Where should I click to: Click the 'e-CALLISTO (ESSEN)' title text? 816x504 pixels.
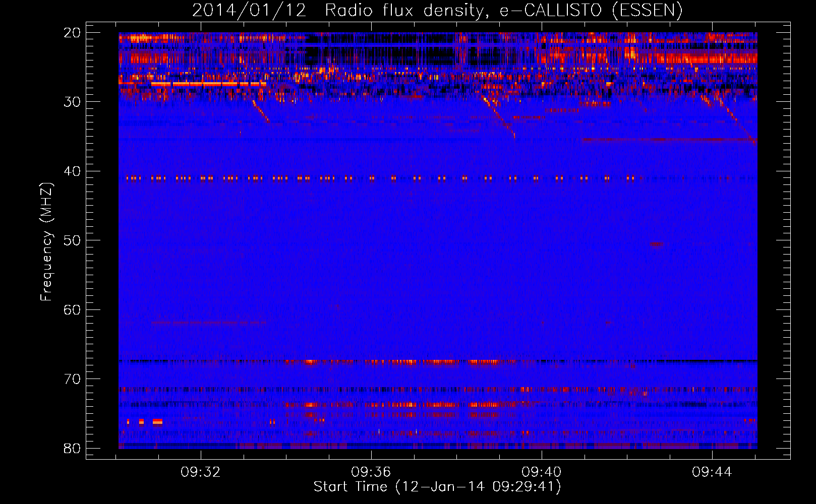click(x=591, y=11)
